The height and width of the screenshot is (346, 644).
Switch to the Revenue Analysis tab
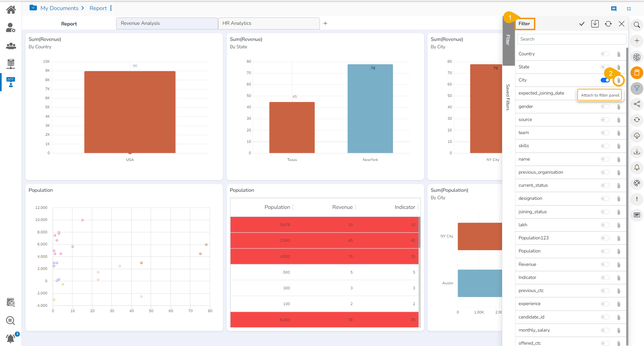[x=167, y=23]
